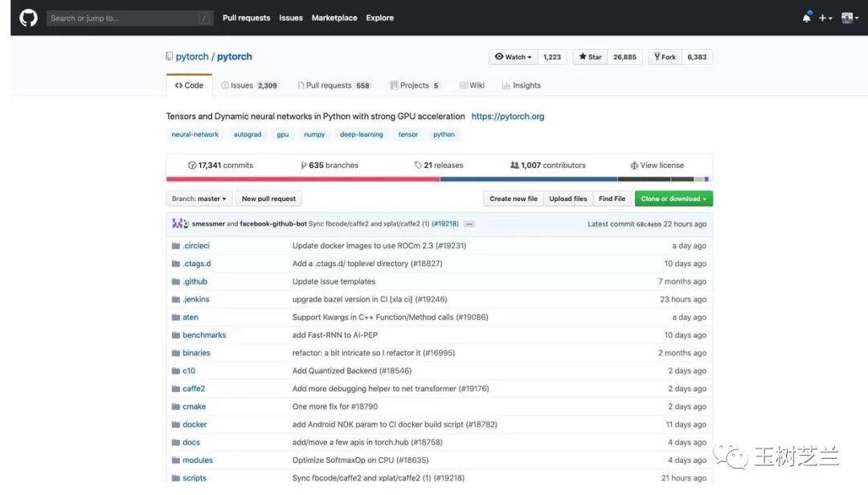Focus the Search or jump to field

coord(130,18)
